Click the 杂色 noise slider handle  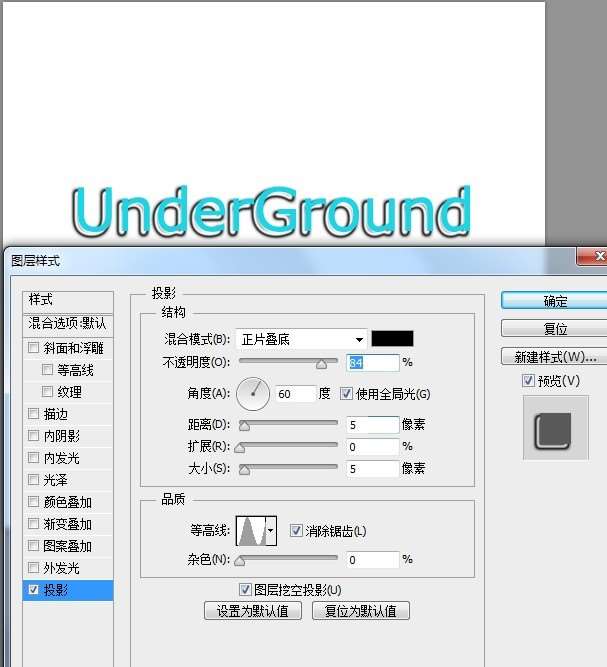[x=240, y=562]
